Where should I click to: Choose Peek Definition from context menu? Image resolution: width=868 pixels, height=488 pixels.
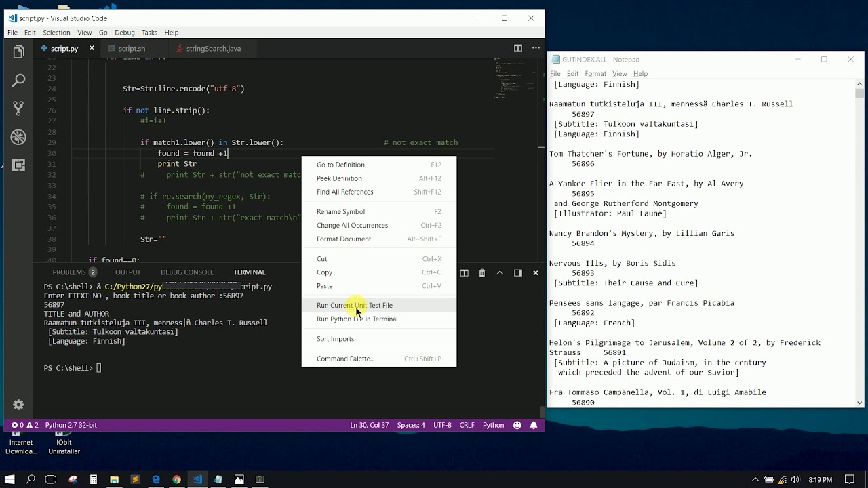[379, 178]
